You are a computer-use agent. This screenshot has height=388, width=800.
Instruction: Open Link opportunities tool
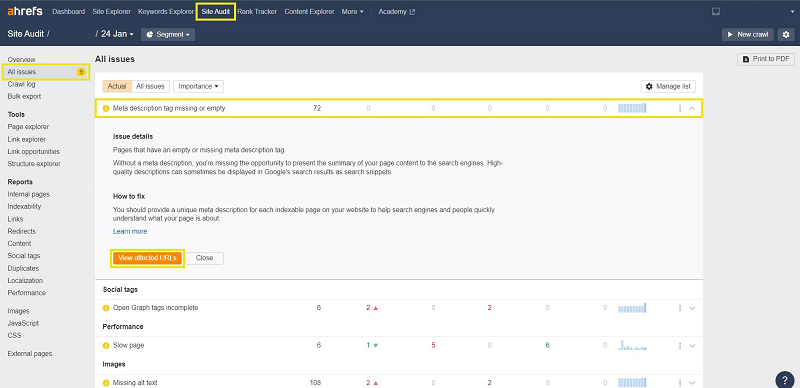click(x=33, y=152)
